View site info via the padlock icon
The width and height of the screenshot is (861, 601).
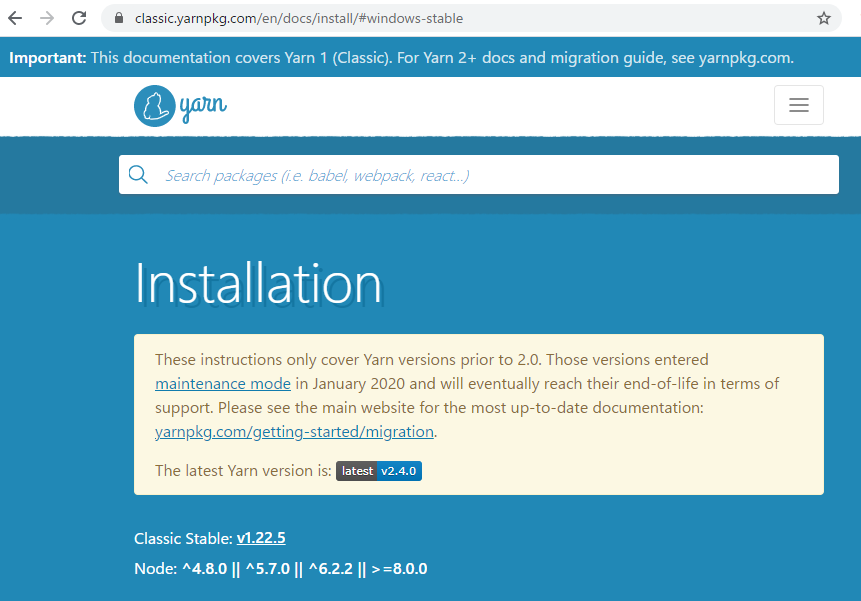pyautogui.click(x=119, y=18)
